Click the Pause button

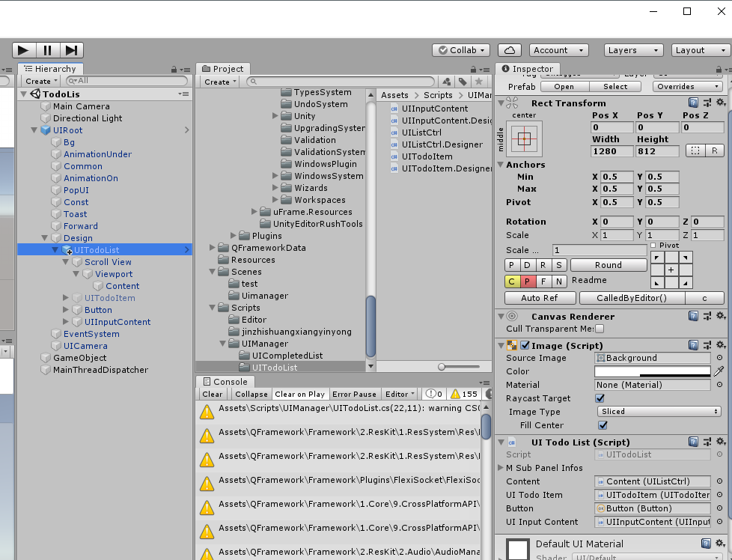coord(46,49)
